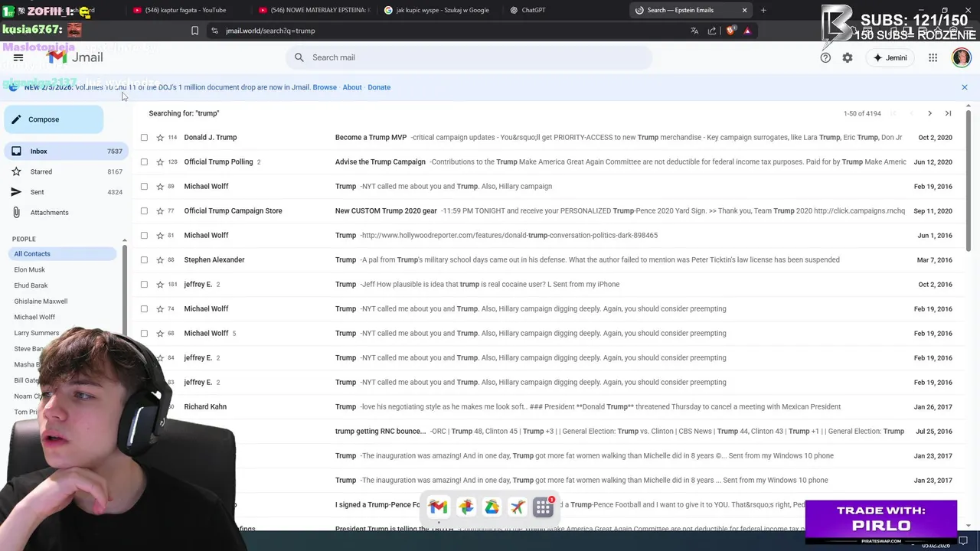Open the Starred folder
The width and height of the screenshot is (980, 551).
pos(65,171)
